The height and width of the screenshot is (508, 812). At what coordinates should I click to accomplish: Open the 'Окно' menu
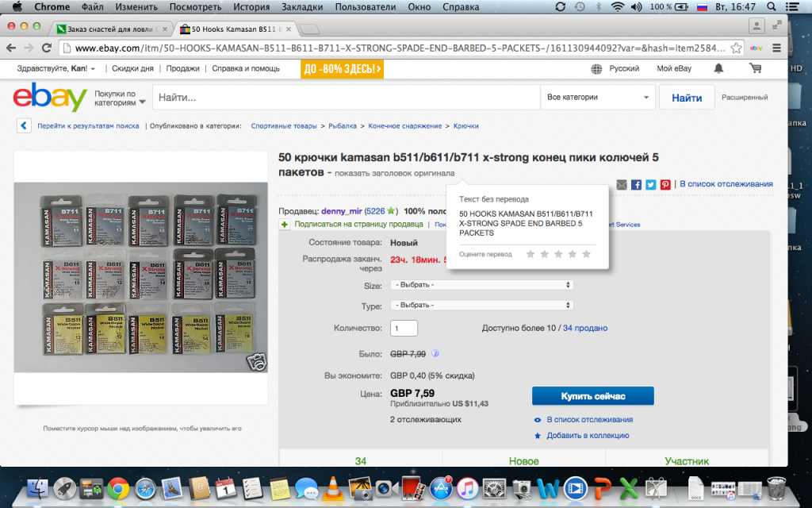(x=419, y=6)
